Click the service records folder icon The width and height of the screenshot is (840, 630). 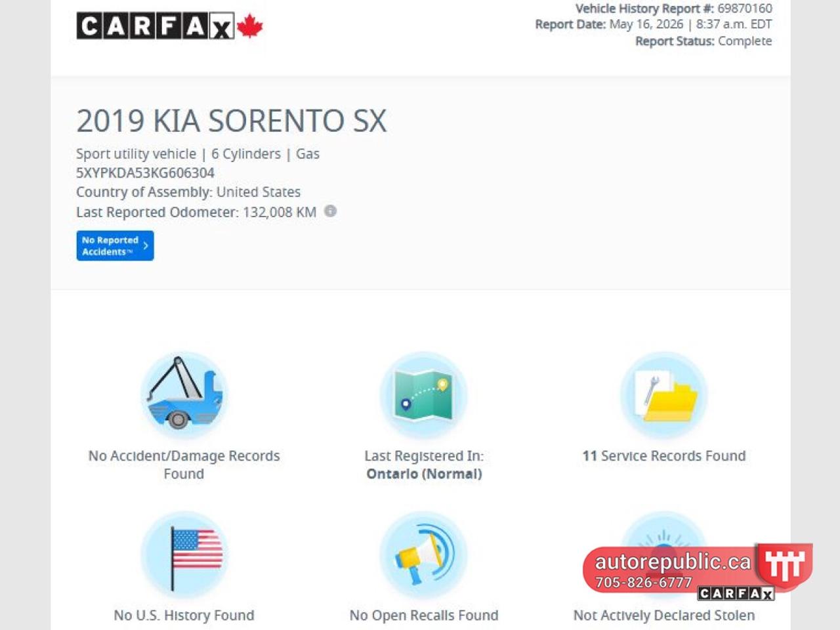(x=664, y=395)
